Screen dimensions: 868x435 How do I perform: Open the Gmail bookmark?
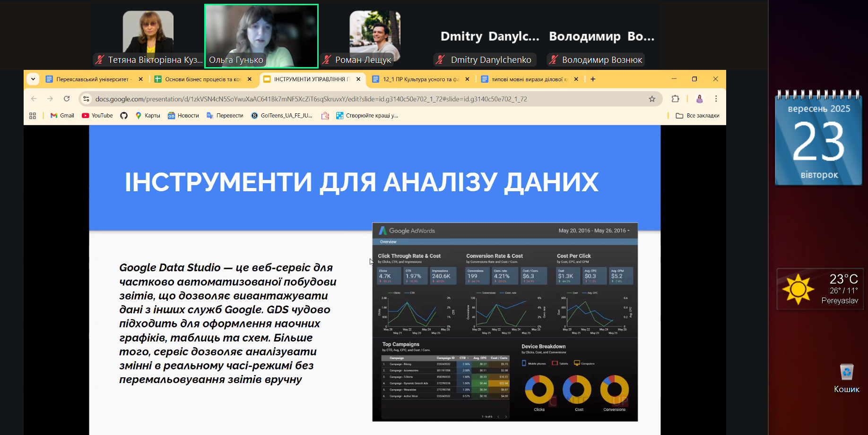click(62, 116)
